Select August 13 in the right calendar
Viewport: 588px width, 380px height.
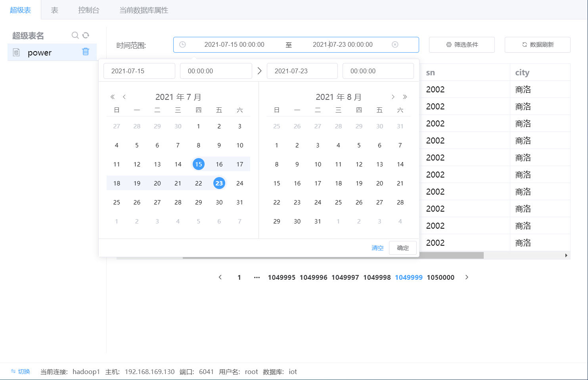379,164
